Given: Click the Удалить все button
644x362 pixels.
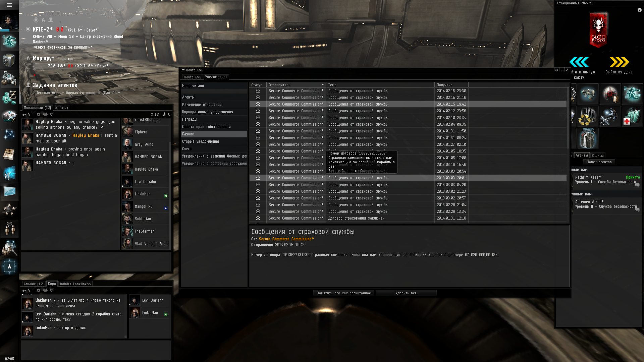Looking at the screenshot, I should 406,293.
